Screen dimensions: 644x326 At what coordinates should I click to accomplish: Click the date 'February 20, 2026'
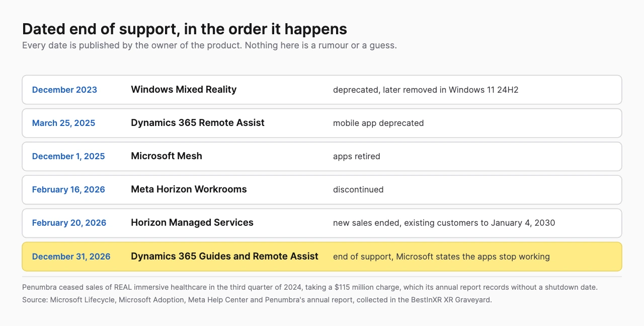pos(69,223)
